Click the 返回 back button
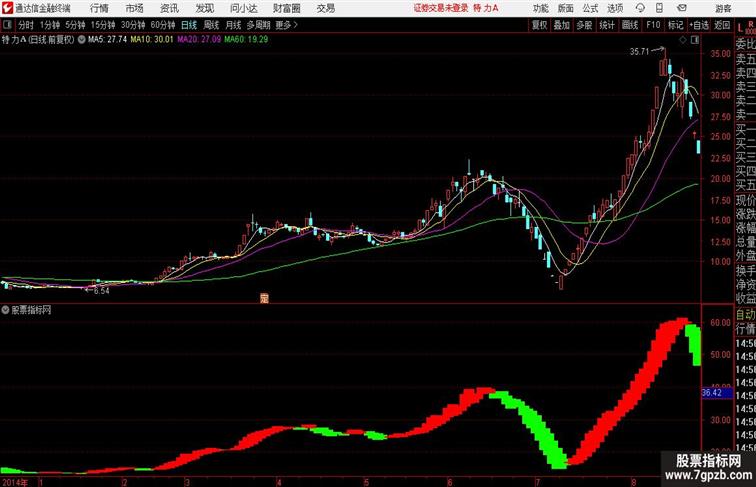 pos(722,25)
